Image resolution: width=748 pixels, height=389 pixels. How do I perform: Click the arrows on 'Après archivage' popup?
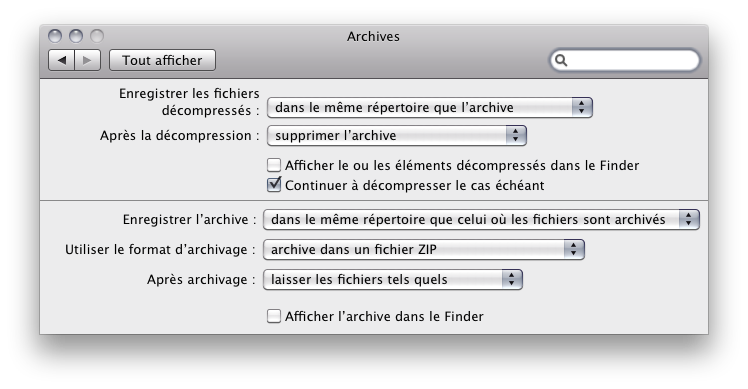512,280
